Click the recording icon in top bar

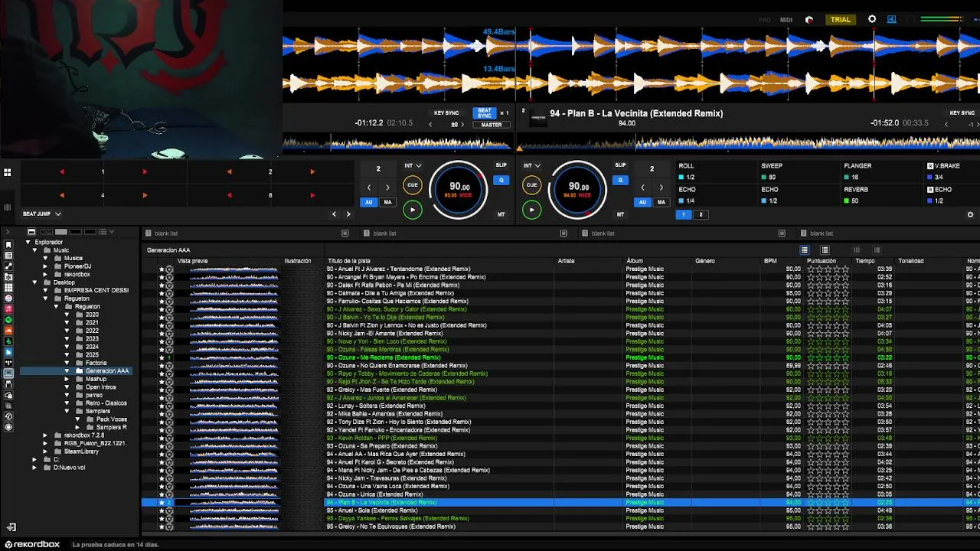coord(809,19)
